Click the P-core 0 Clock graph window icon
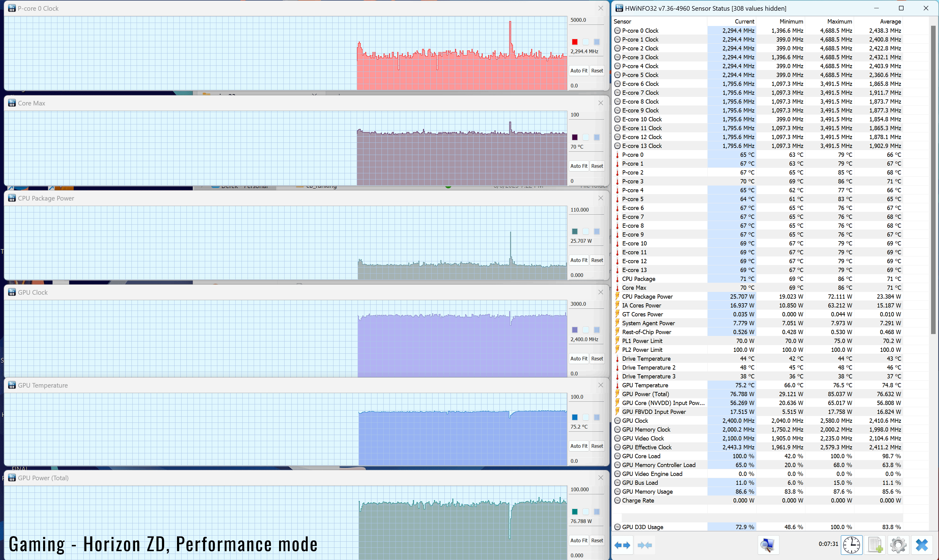939x560 pixels. click(x=12, y=8)
